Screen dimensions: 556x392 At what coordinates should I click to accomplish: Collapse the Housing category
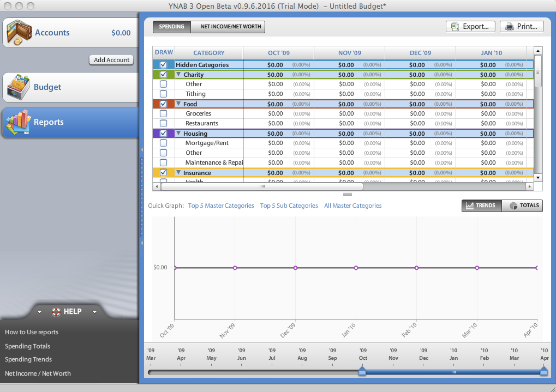179,133
